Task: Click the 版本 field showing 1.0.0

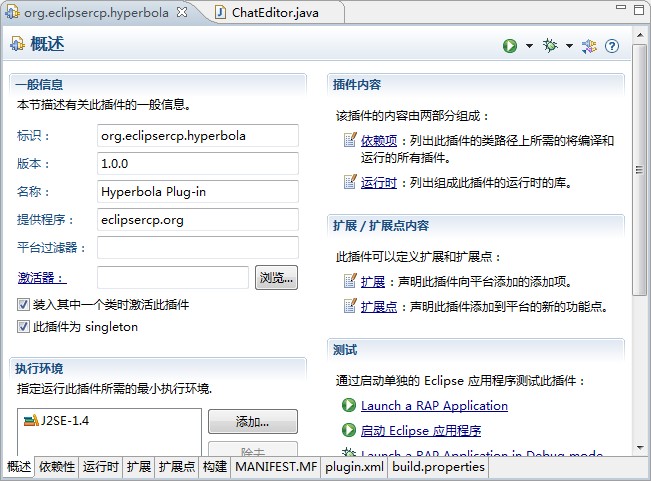Action: coord(198,164)
